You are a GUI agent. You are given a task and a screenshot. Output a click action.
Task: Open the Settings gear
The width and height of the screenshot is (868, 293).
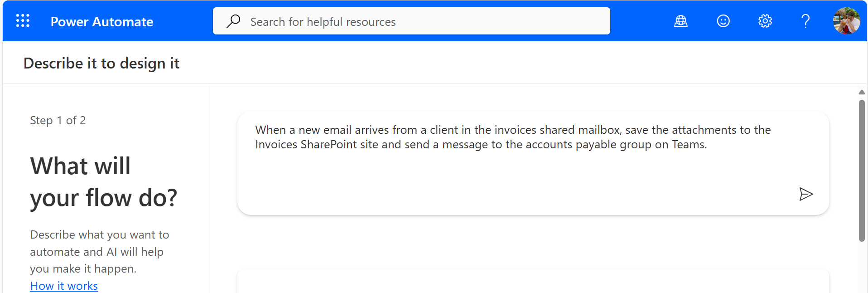tap(765, 21)
